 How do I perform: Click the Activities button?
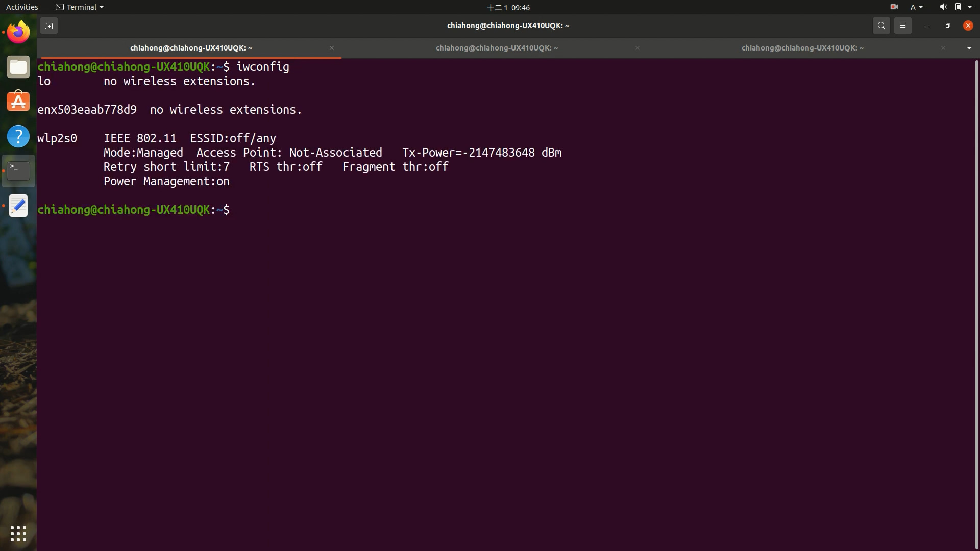click(22, 7)
